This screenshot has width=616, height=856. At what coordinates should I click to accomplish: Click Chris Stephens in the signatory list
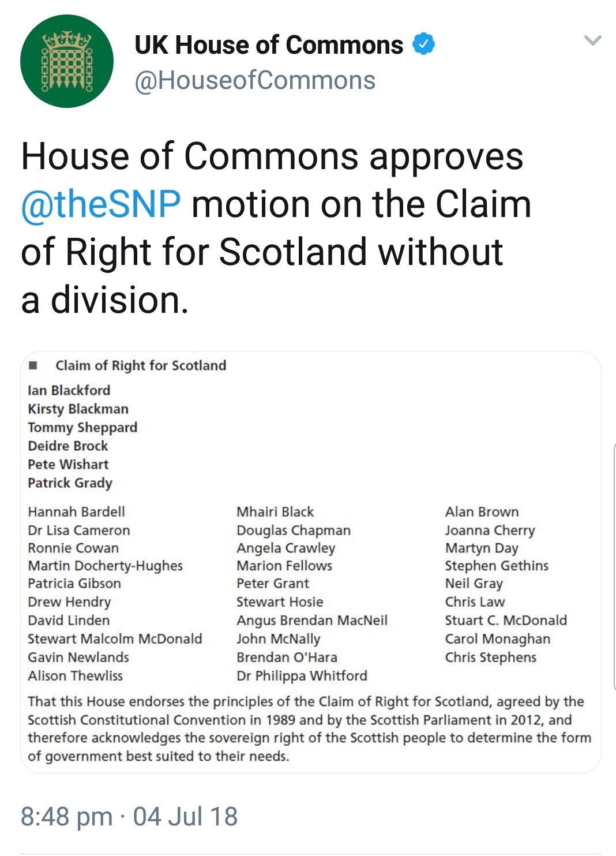[x=490, y=657]
